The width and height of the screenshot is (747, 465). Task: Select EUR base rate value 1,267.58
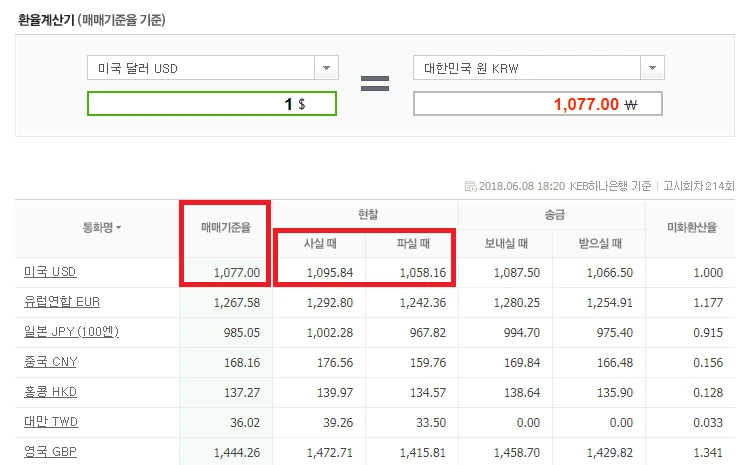point(237,303)
